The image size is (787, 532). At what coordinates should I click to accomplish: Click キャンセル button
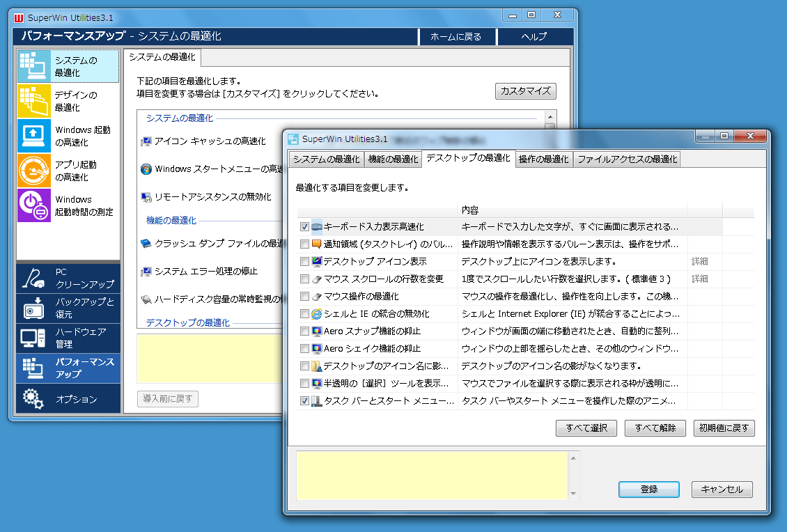pyautogui.click(x=722, y=490)
